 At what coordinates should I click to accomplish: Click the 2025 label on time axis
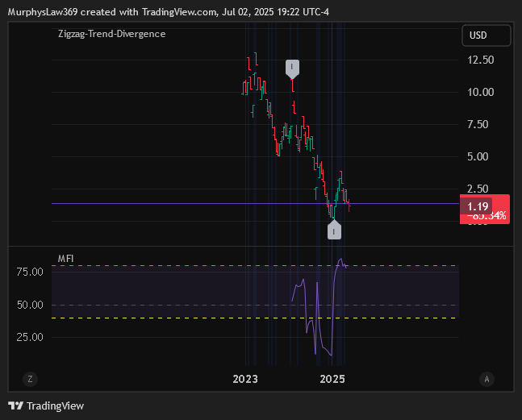coord(332,379)
